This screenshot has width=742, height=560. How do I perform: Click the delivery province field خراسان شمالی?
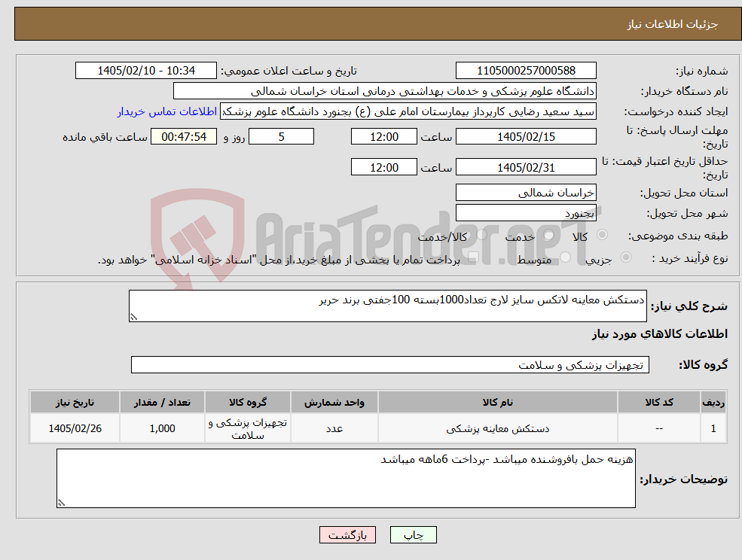pyautogui.click(x=526, y=193)
